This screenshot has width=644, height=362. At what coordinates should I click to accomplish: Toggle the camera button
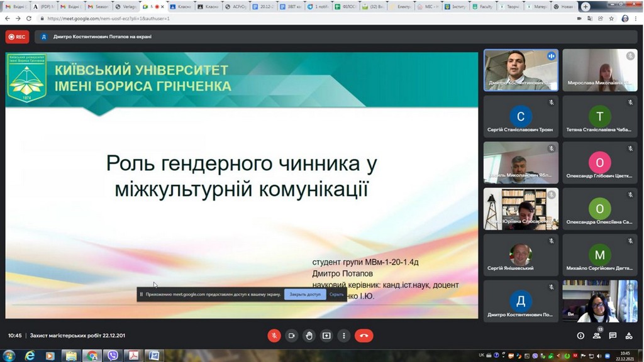[x=291, y=336]
